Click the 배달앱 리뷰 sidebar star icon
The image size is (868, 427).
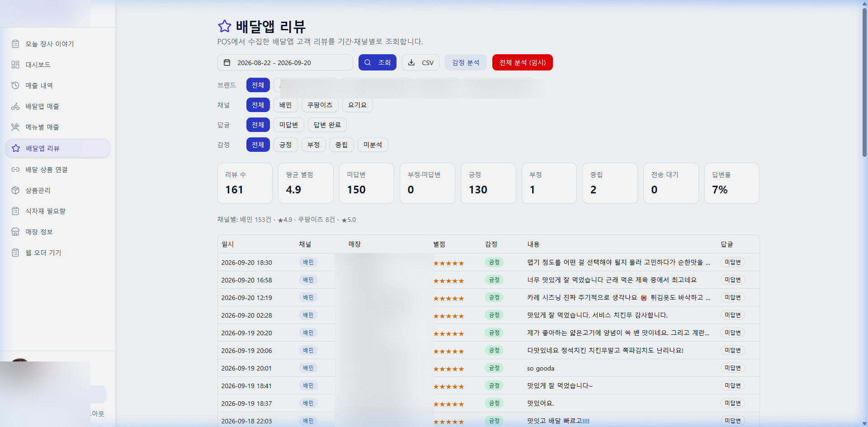pos(16,148)
